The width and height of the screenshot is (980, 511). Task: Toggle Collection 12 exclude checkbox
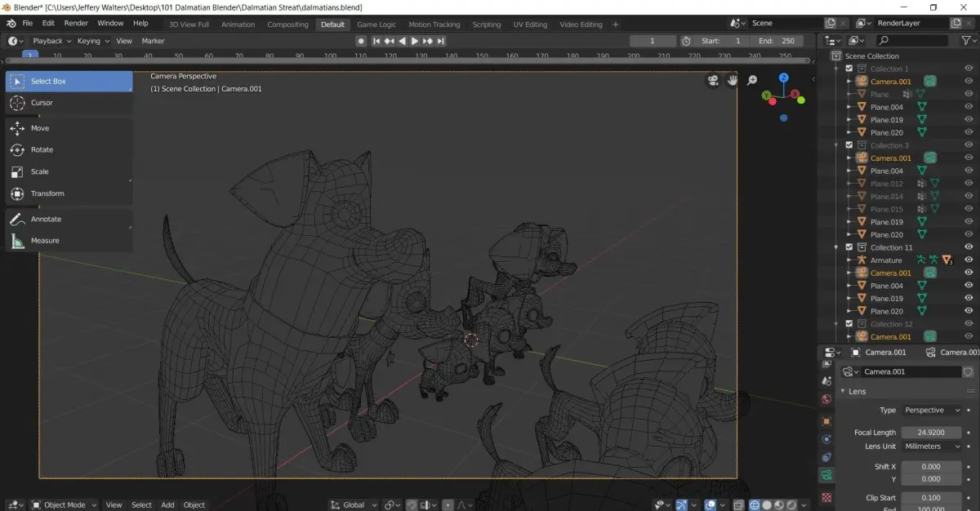click(849, 324)
